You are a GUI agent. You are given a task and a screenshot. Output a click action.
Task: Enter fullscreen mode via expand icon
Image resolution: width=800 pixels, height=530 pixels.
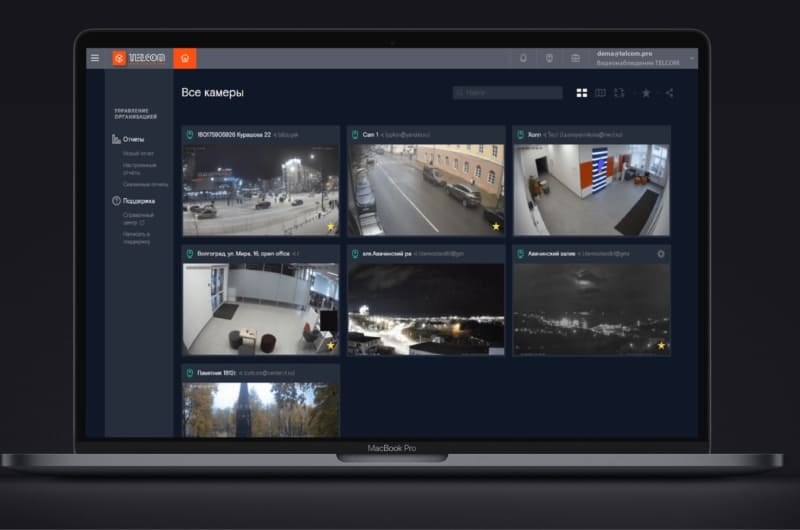[x=620, y=93]
